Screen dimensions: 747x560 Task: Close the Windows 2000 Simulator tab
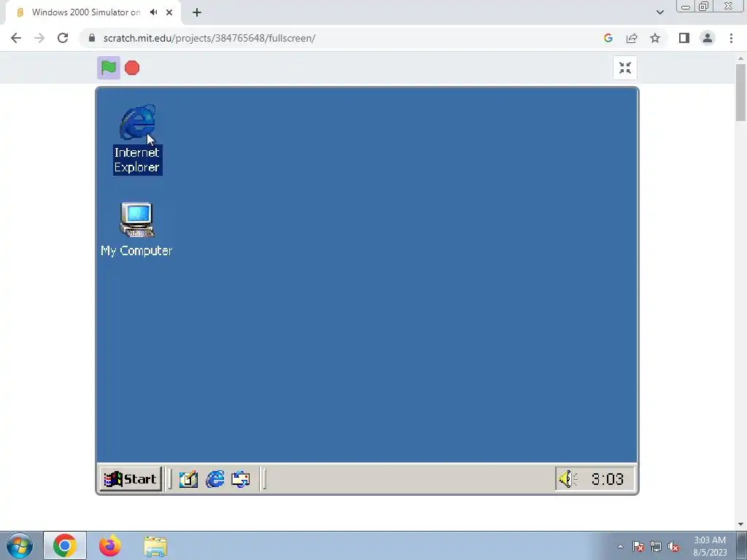pos(169,12)
